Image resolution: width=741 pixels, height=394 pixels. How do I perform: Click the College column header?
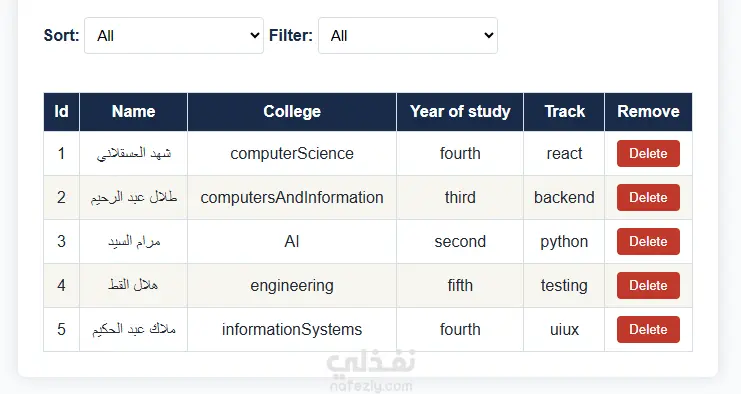tap(292, 112)
